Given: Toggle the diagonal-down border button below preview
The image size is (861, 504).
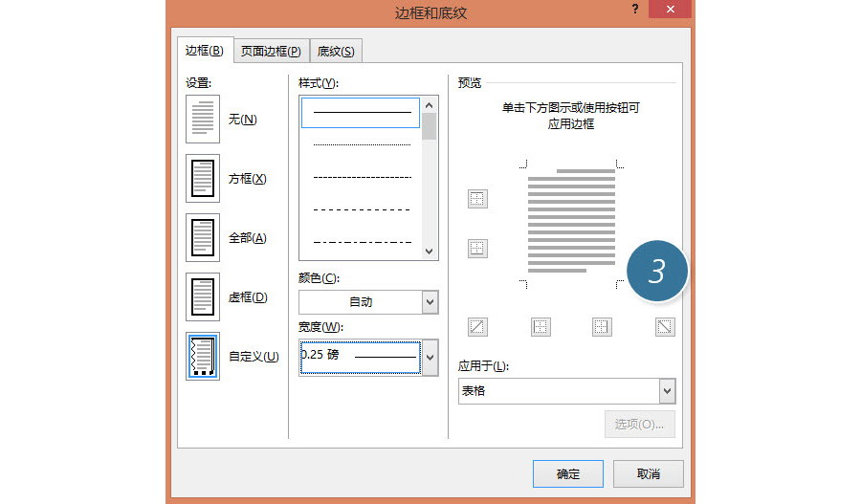Looking at the screenshot, I should click(x=665, y=327).
